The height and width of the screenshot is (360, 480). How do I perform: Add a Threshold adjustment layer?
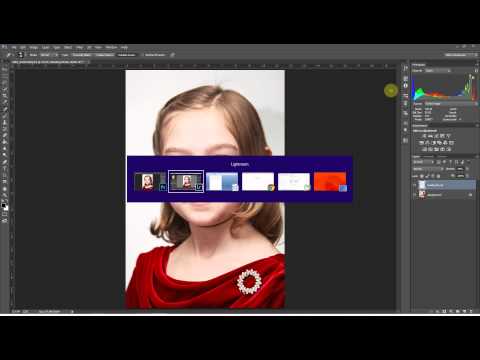[436, 149]
